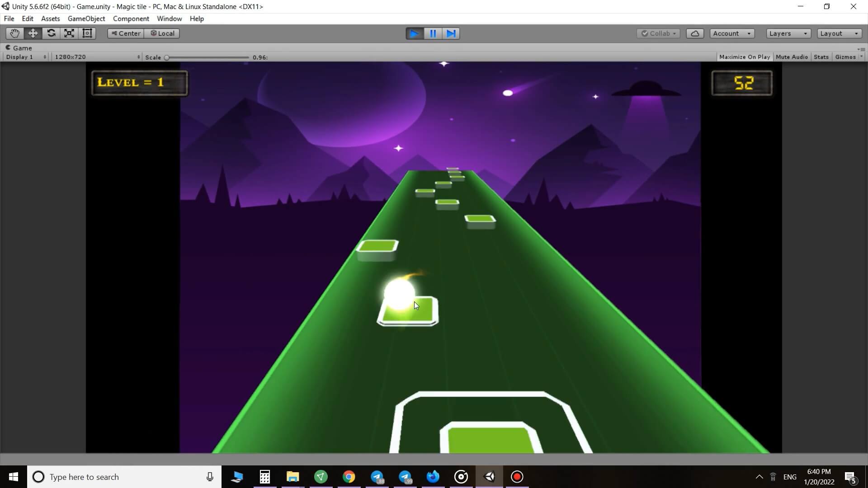Screen dimensions: 868x488
Task: Open Chrome from the taskbar
Action: coord(349,477)
